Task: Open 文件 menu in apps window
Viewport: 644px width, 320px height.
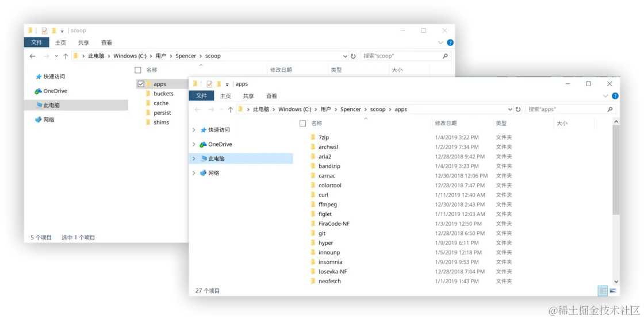Action: pyautogui.click(x=201, y=96)
